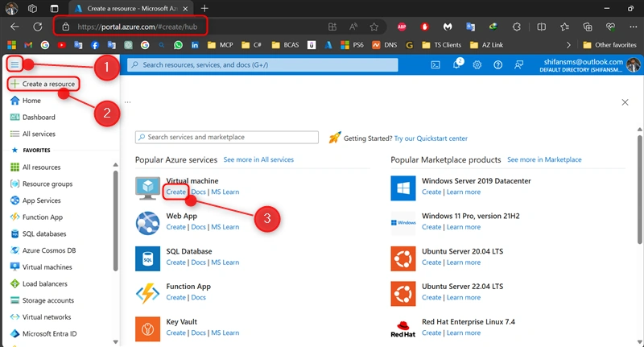The width and height of the screenshot is (644, 347).
Task: Open the help question mark menu
Action: pos(497,65)
